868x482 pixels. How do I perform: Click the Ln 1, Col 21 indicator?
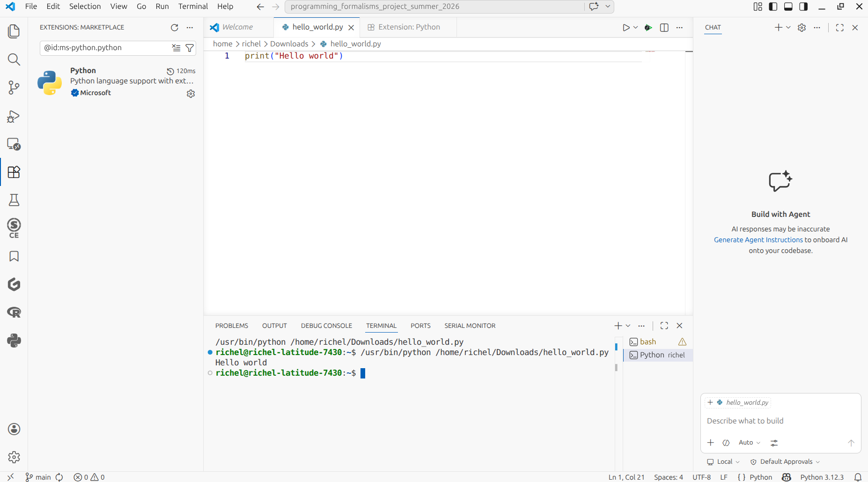tap(626, 477)
